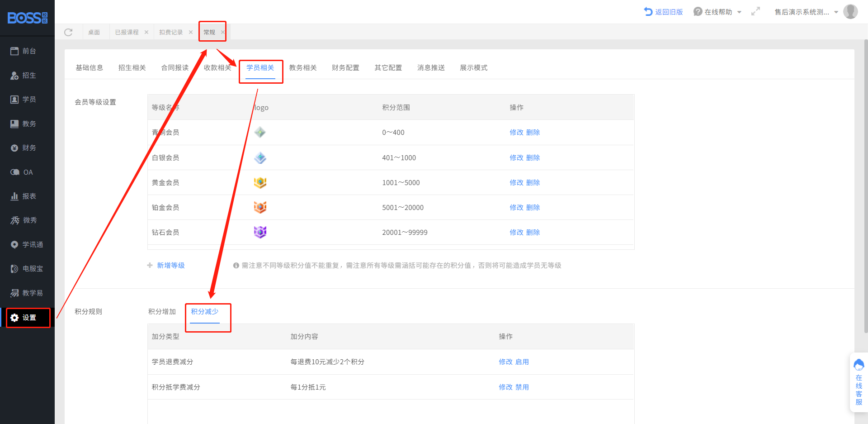The width and height of the screenshot is (868, 424).
Task: Click the 钻石会员 logo badge
Action: click(260, 232)
